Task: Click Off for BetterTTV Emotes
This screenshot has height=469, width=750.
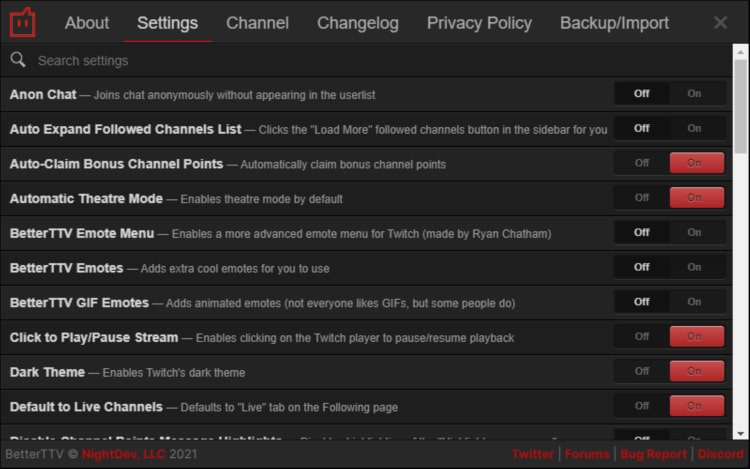Action: tap(642, 267)
